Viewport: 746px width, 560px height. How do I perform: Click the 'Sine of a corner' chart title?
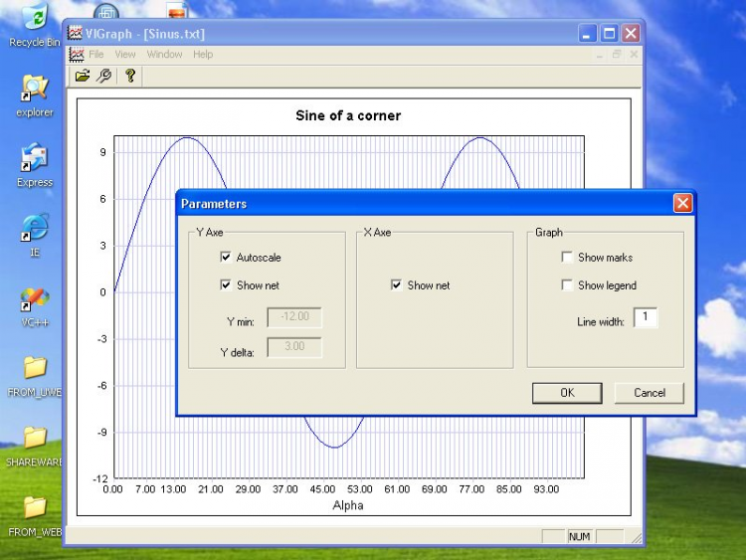tap(348, 115)
